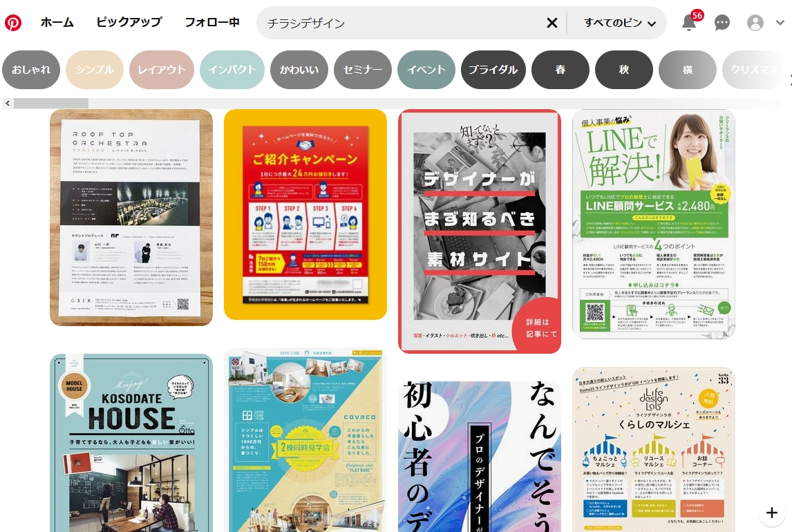Filter by シンプル beige chip
Screen dimensions: 792x532
pyautogui.click(x=95, y=70)
